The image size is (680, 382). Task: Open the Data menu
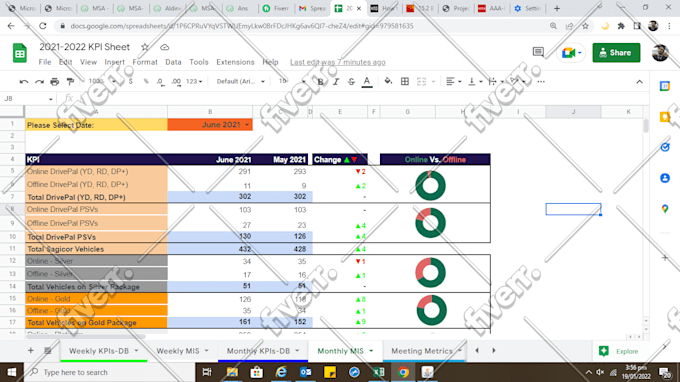[173, 62]
